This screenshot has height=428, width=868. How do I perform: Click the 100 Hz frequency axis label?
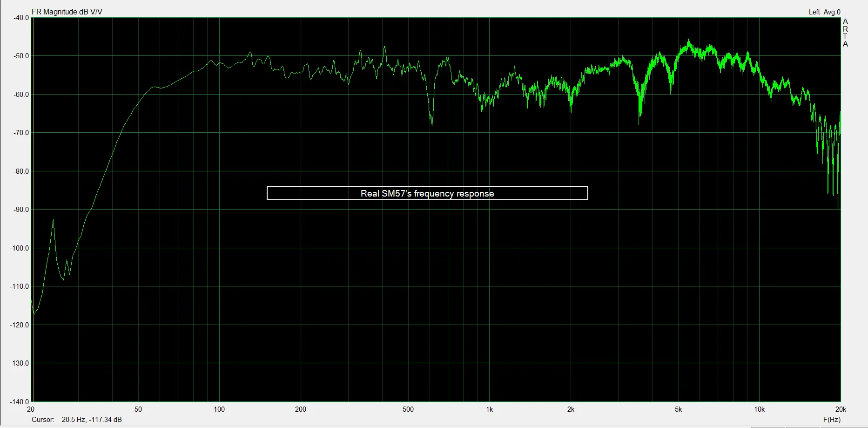coord(219,409)
